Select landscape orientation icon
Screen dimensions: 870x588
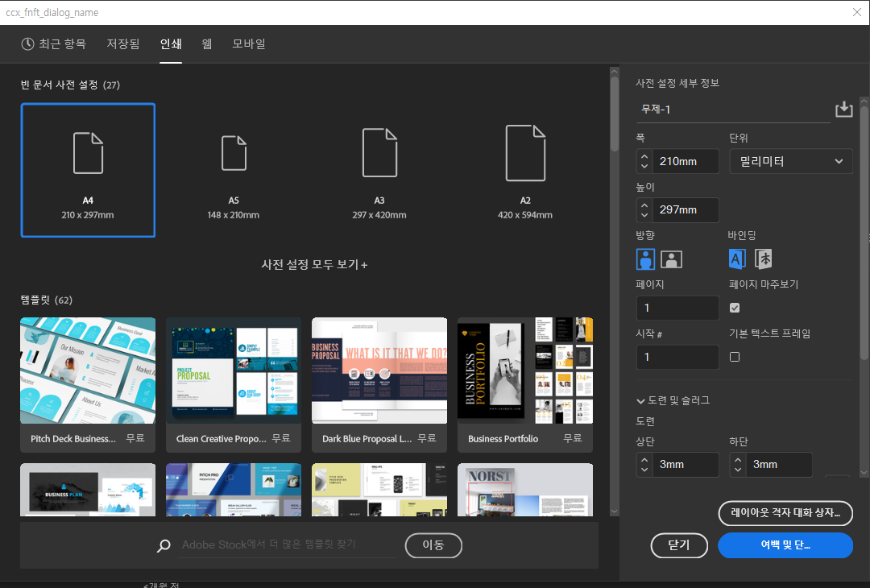671,259
